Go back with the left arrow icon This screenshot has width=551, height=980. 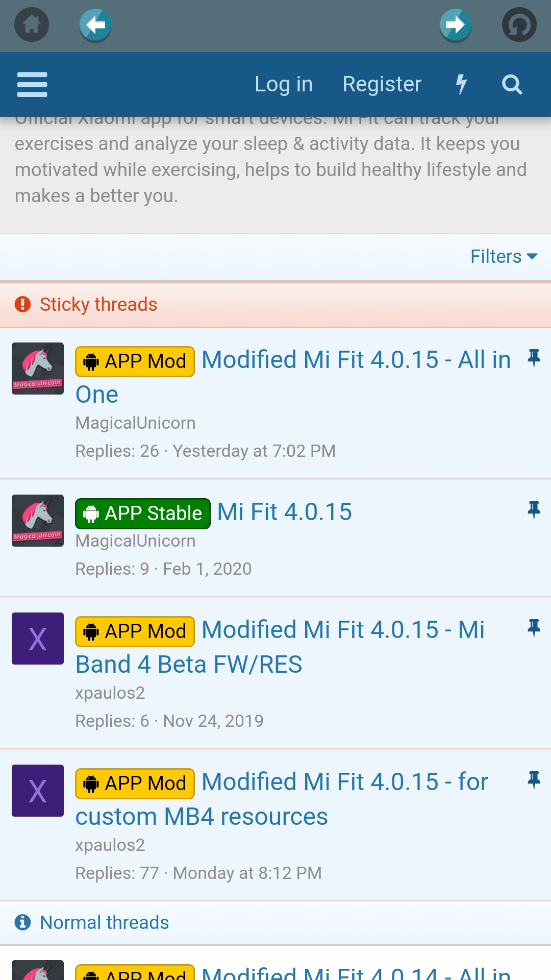click(x=95, y=24)
